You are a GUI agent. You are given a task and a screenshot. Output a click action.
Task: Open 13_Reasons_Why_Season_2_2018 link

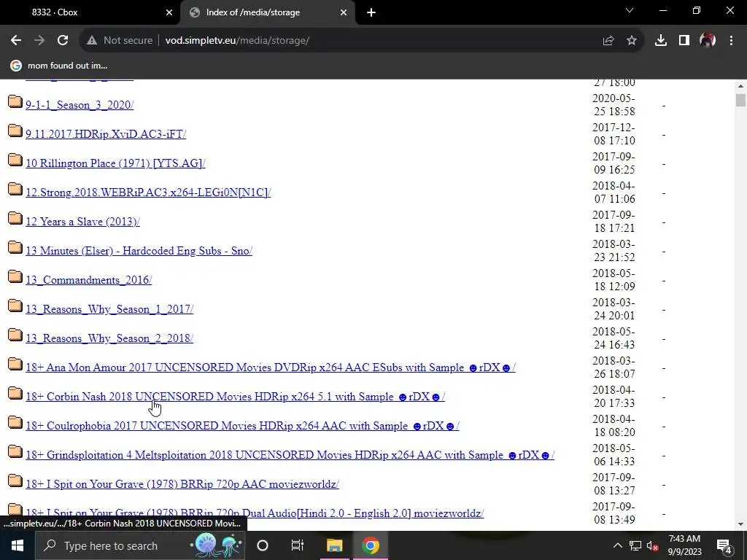(x=109, y=338)
